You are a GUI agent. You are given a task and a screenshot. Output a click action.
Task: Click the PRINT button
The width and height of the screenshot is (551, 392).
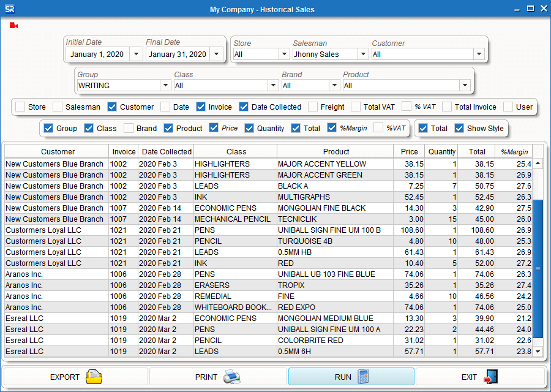click(218, 377)
